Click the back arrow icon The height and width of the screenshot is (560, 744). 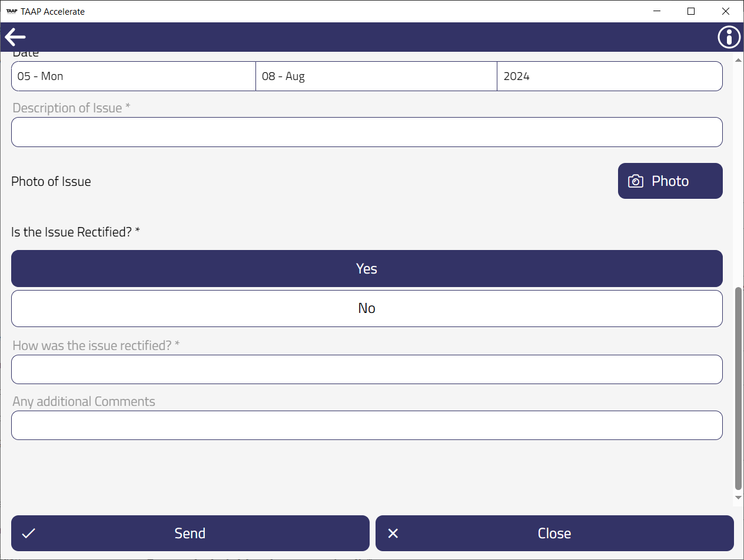(15, 37)
